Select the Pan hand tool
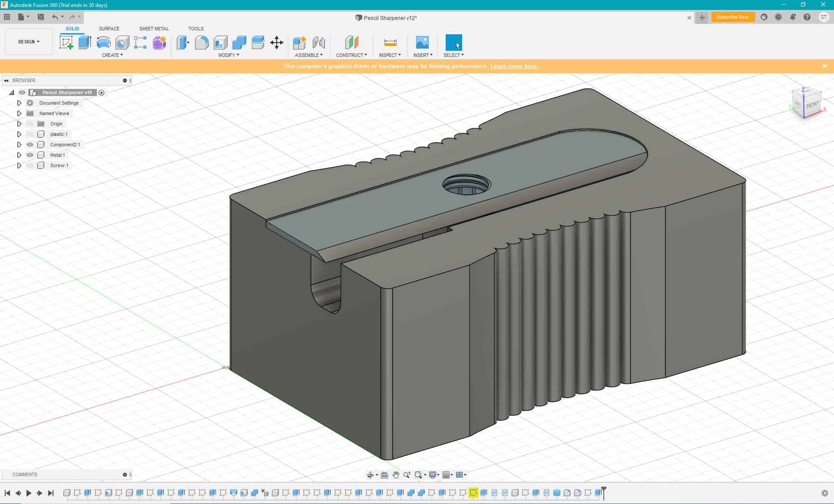This screenshot has height=504, width=834. click(395, 475)
